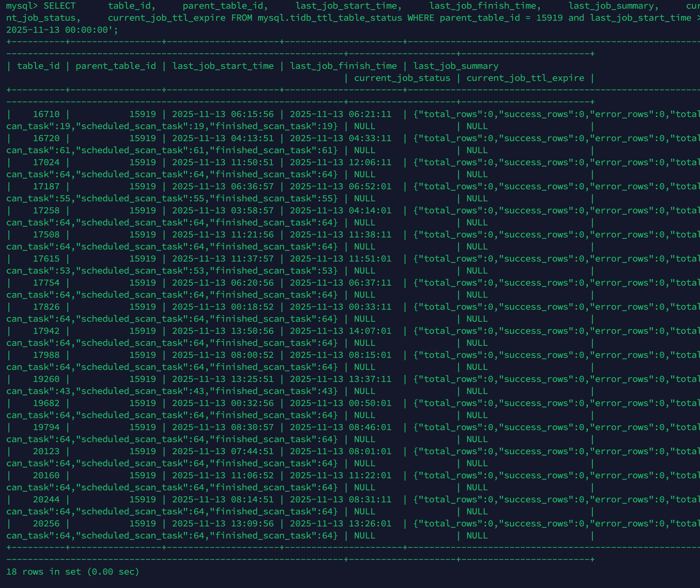The height and width of the screenshot is (588, 700).
Task: Click the parent_table_id column header
Action: click(x=115, y=66)
